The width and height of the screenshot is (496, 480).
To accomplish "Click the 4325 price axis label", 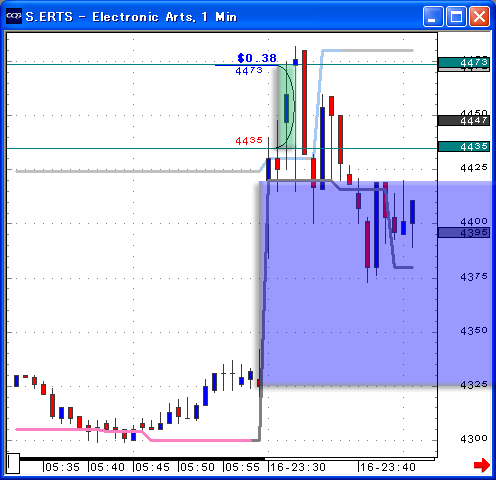I will click(474, 385).
